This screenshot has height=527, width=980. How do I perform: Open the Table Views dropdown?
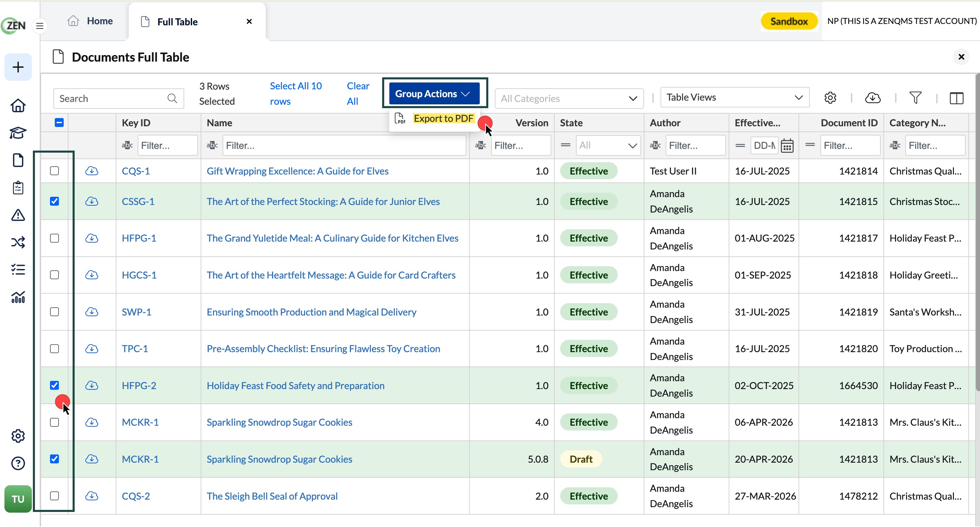pos(734,97)
